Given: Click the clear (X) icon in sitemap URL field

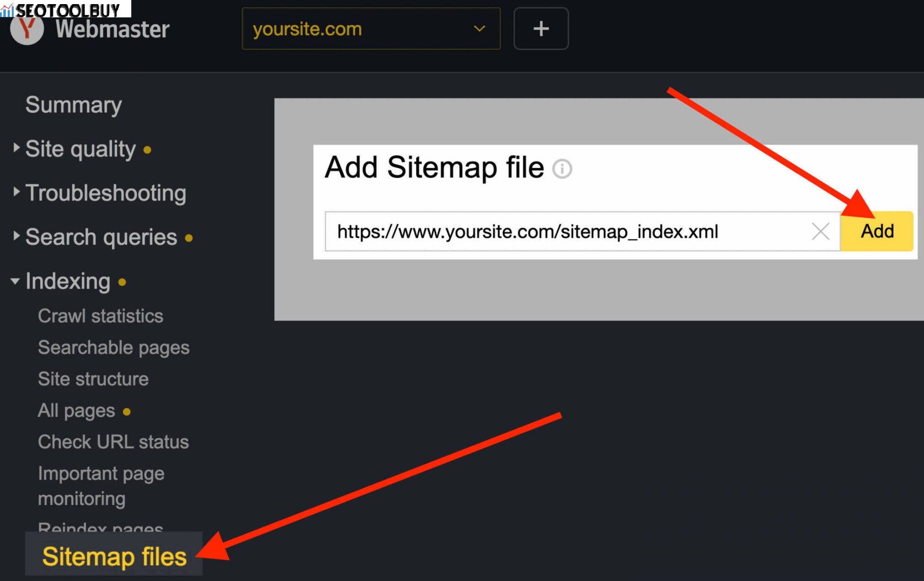Looking at the screenshot, I should pyautogui.click(x=820, y=231).
